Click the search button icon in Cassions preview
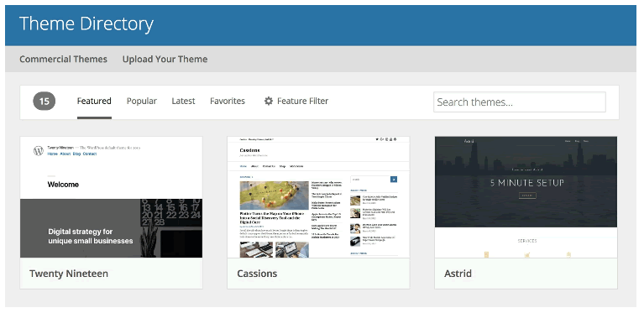The width and height of the screenshot is (644, 313). click(x=394, y=180)
